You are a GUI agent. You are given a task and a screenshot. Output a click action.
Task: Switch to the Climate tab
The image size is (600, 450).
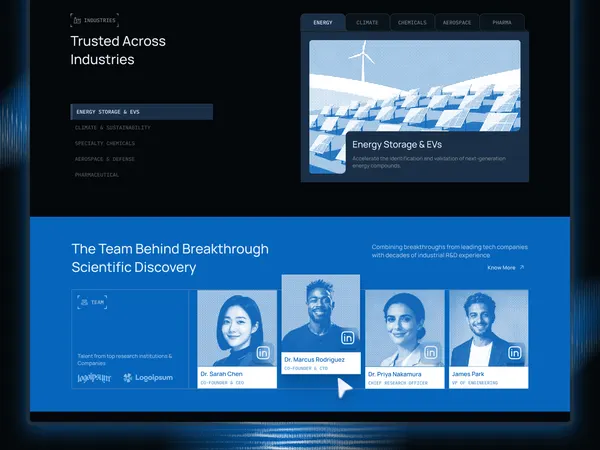pyautogui.click(x=367, y=23)
